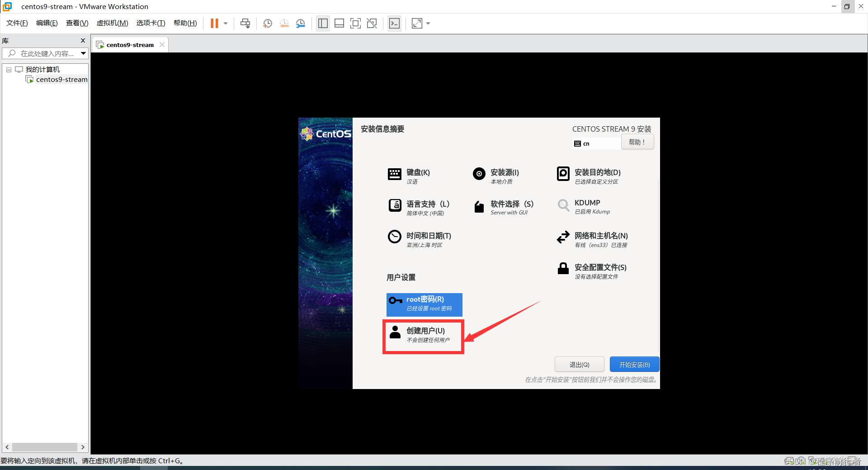Image resolution: width=868 pixels, height=470 pixels.
Task: Open the stretch display dropdown arrow
Action: pos(428,24)
